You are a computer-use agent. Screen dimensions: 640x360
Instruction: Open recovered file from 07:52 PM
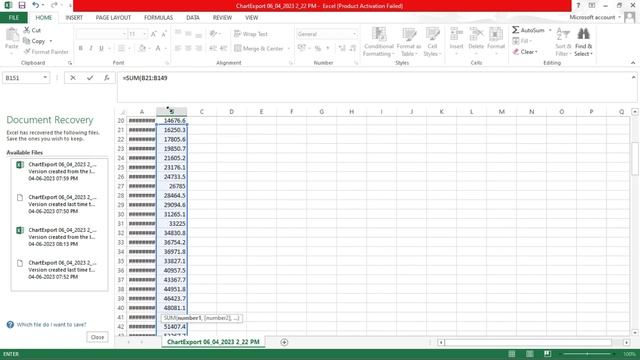click(59, 269)
